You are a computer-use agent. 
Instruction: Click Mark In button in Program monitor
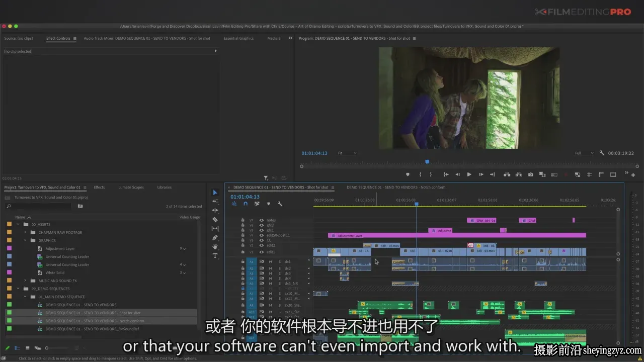click(x=420, y=174)
